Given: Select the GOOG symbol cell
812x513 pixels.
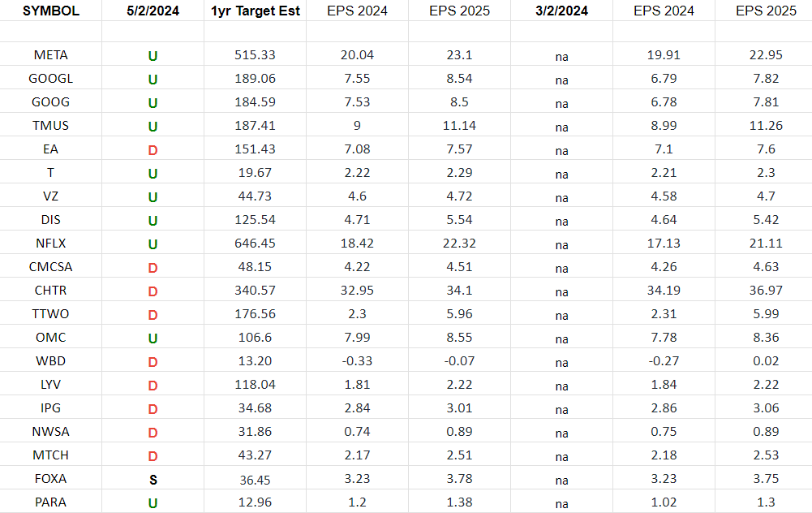Looking at the screenshot, I should tap(51, 102).
